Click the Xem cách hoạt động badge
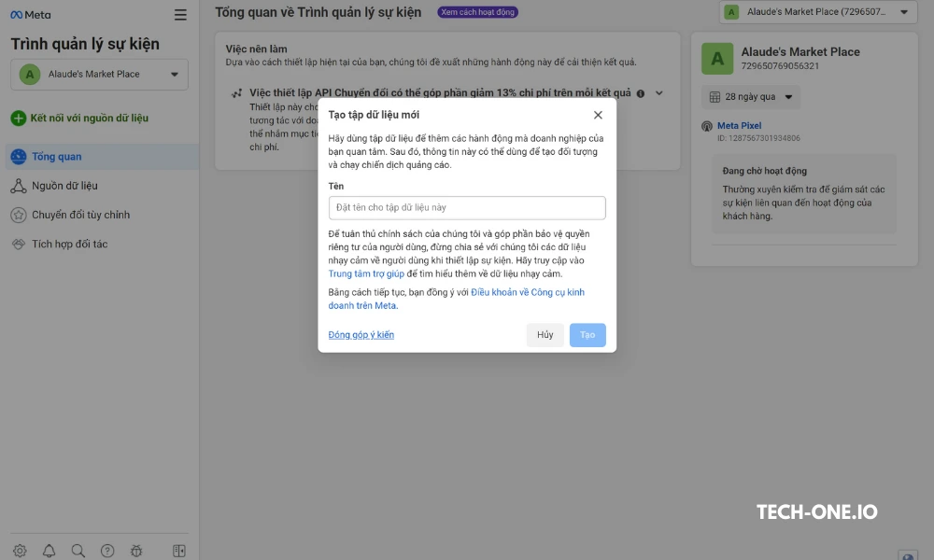Viewport: 934px width, 560px height. [x=477, y=12]
